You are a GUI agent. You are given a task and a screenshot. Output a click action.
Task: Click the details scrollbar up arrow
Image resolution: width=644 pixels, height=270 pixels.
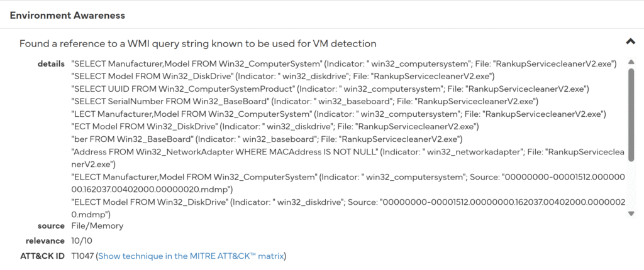tap(631, 64)
